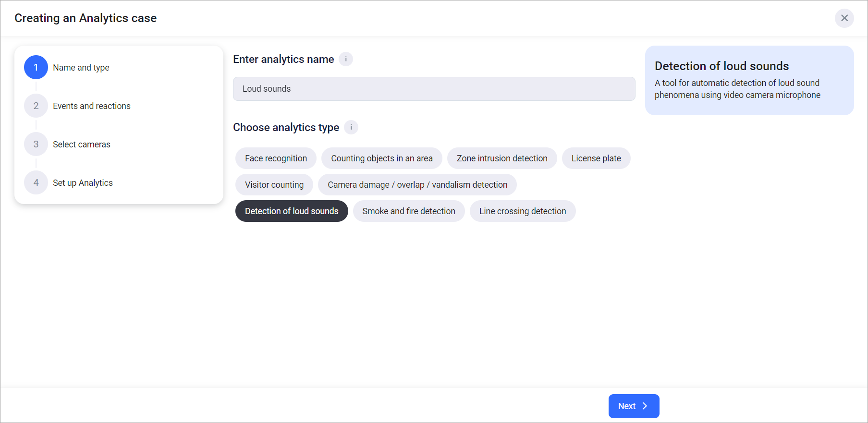Open the Select cameras step
Image resolution: width=868 pixels, height=423 pixels.
tap(81, 145)
